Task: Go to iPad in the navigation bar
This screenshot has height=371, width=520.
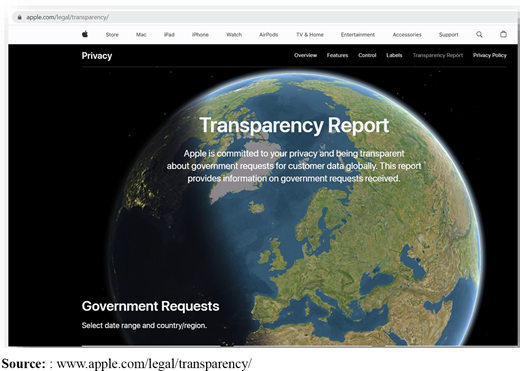Action: tap(169, 35)
